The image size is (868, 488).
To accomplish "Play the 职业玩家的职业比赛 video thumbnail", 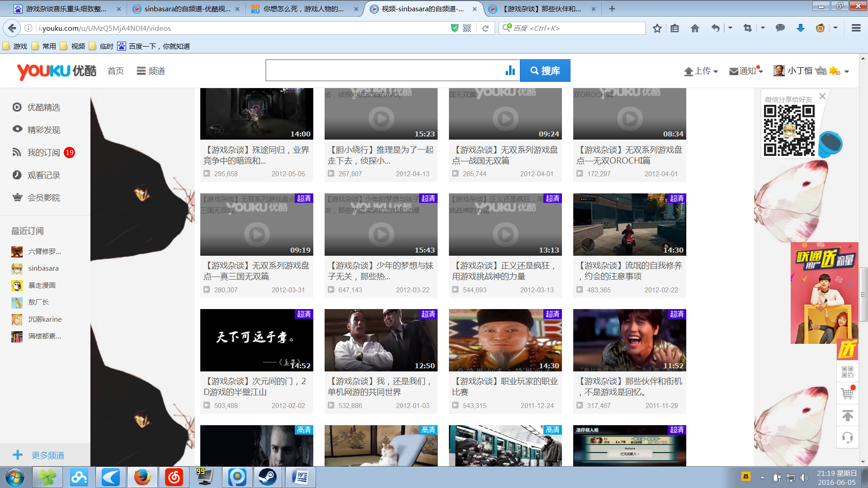I will (x=505, y=340).
